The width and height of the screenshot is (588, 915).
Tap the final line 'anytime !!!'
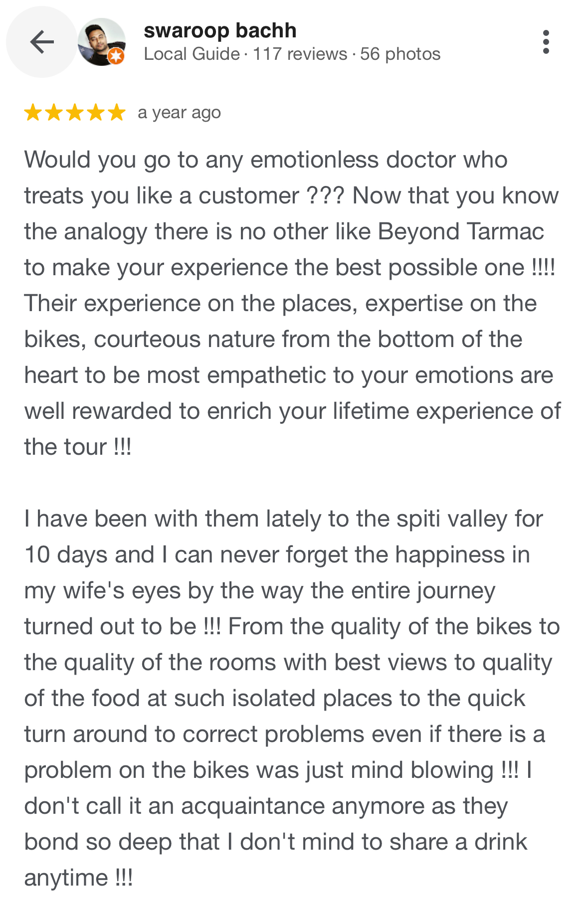pos(78,878)
